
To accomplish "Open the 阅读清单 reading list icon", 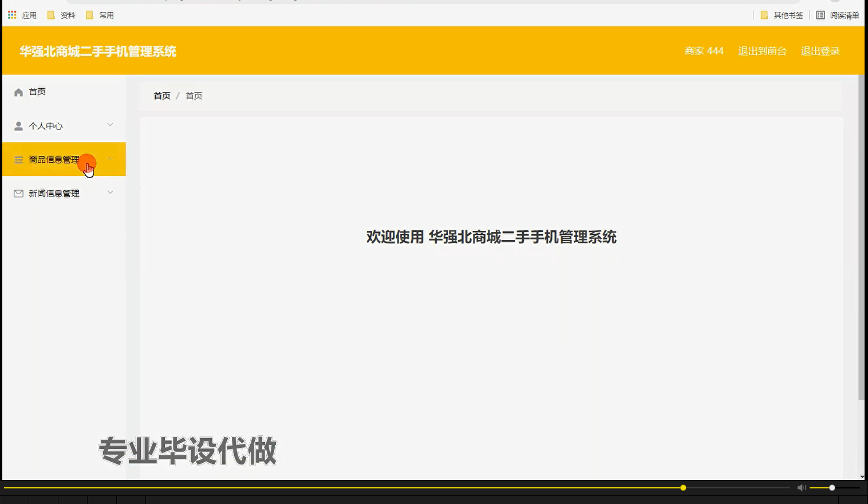I will click(x=821, y=15).
